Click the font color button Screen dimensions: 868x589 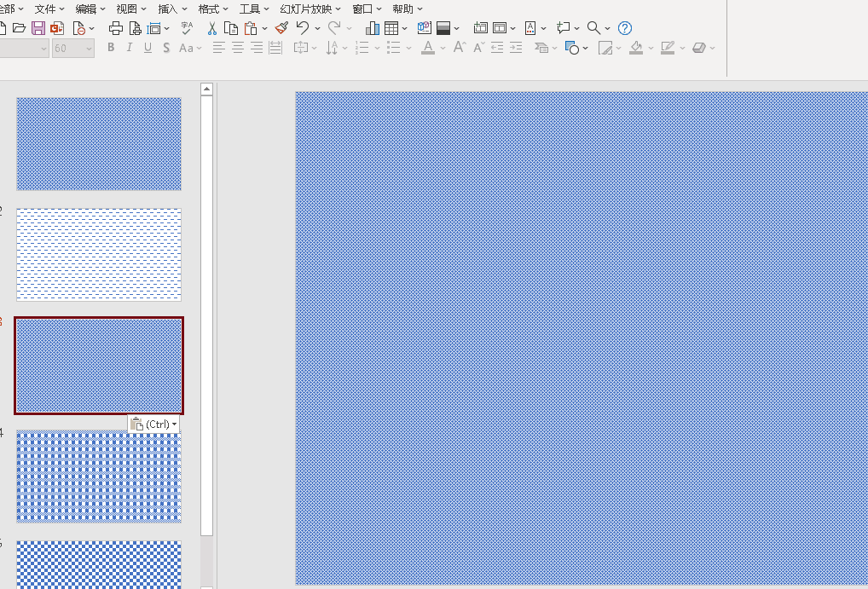(428, 48)
